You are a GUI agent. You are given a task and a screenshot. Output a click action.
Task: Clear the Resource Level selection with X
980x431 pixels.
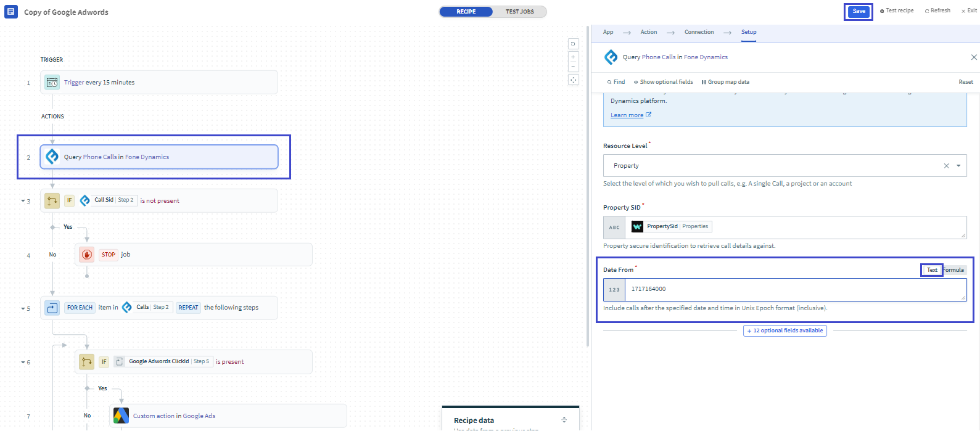click(x=947, y=166)
